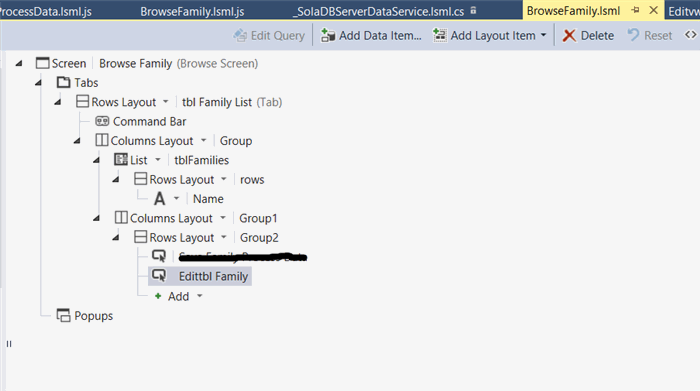Click the text label icon for Name
This screenshot has height=391, width=700.
tap(159, 199)
